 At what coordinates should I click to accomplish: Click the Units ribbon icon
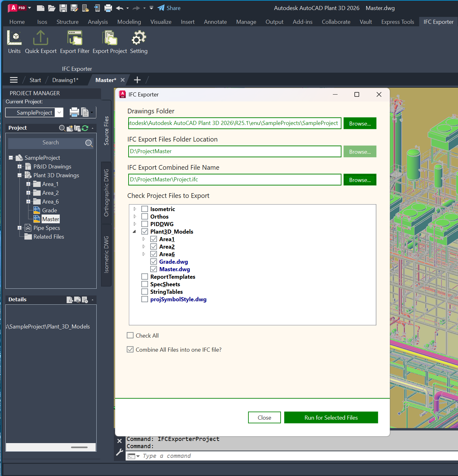click(14, 38)
